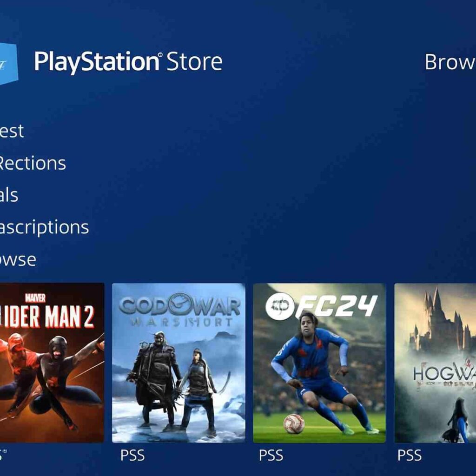Select the PlayStation Store header title
Image resolution: width=476 pixels, height=476 pixels.
click(128, 62)
